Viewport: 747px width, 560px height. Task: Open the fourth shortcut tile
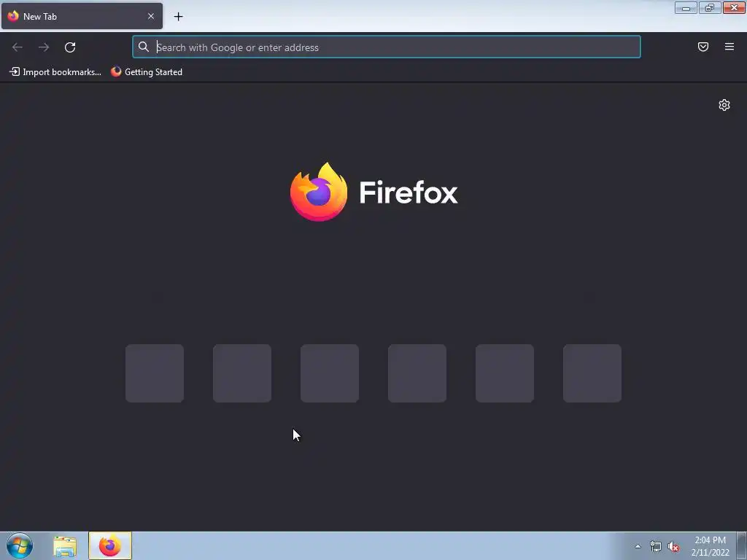tap(417, 373)
